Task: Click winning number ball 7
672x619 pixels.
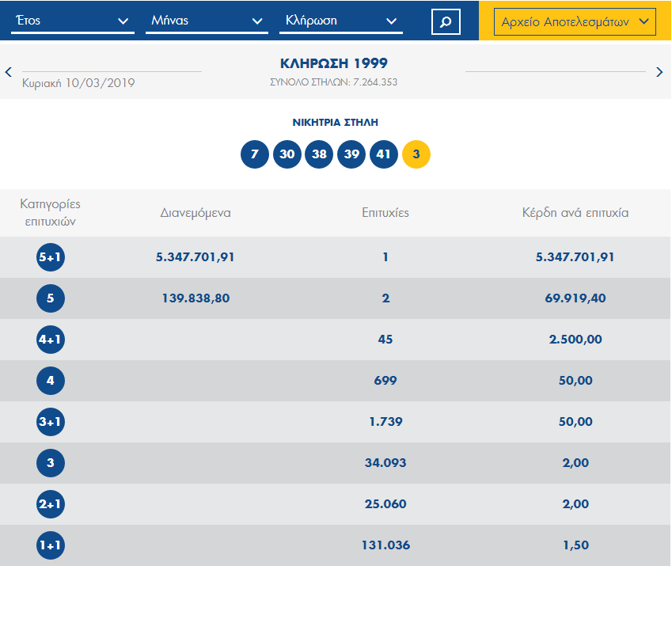Action: coord(254,154)
